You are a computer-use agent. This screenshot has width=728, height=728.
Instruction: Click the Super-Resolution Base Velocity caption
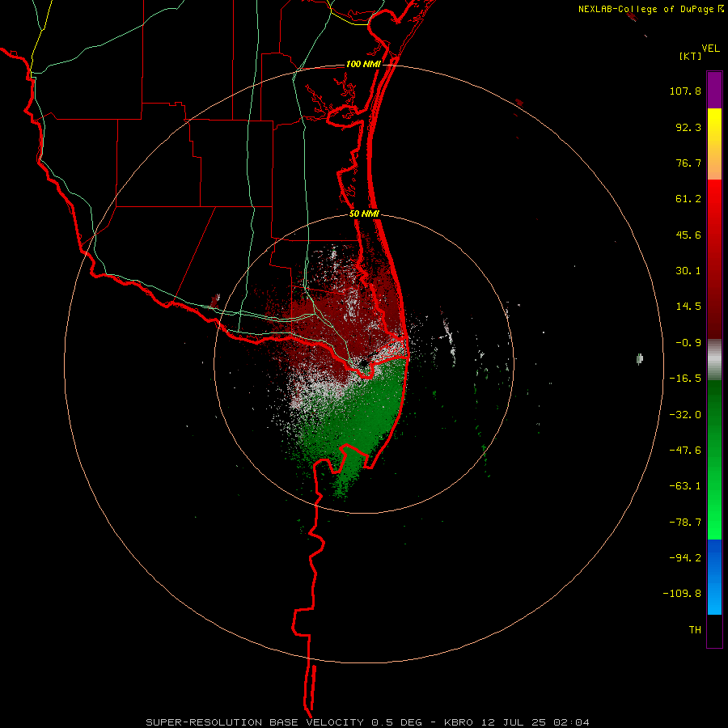tap(368, 722)
